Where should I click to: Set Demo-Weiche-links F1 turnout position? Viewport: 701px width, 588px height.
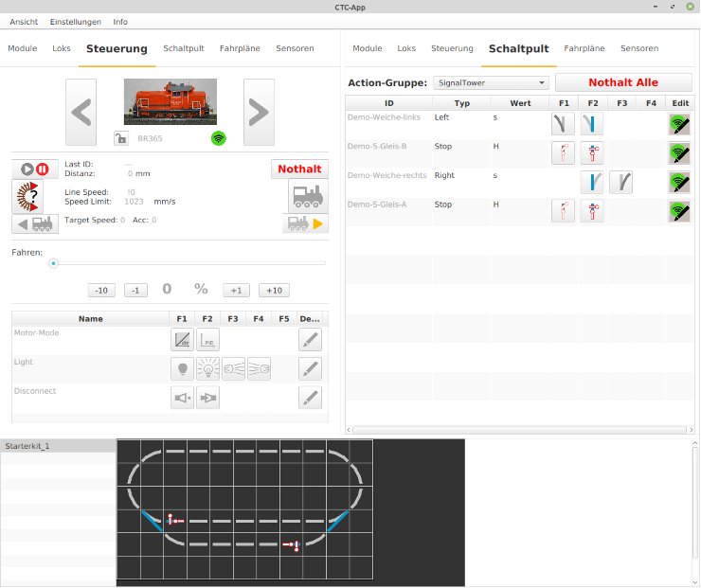[x=564, y=123]
